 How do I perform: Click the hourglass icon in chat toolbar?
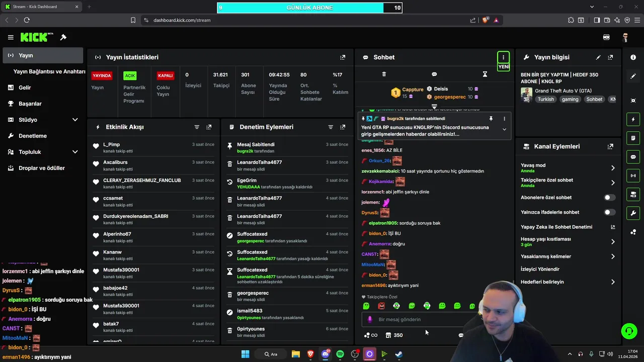485,74
